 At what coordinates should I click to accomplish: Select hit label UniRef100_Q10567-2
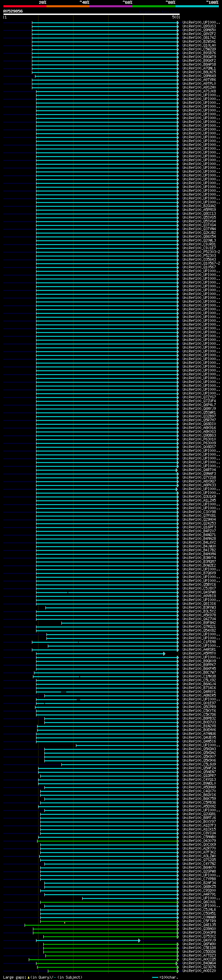click(x=201, y=263)
